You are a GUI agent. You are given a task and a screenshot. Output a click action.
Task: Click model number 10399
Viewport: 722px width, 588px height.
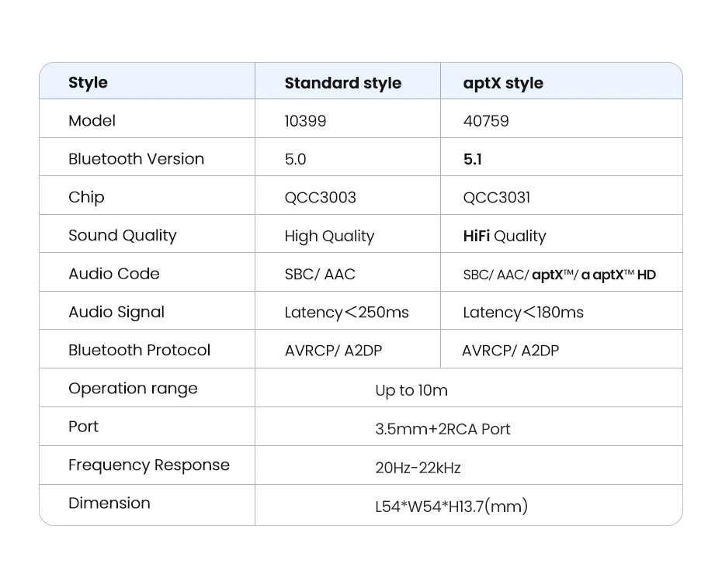click(305, 121)
